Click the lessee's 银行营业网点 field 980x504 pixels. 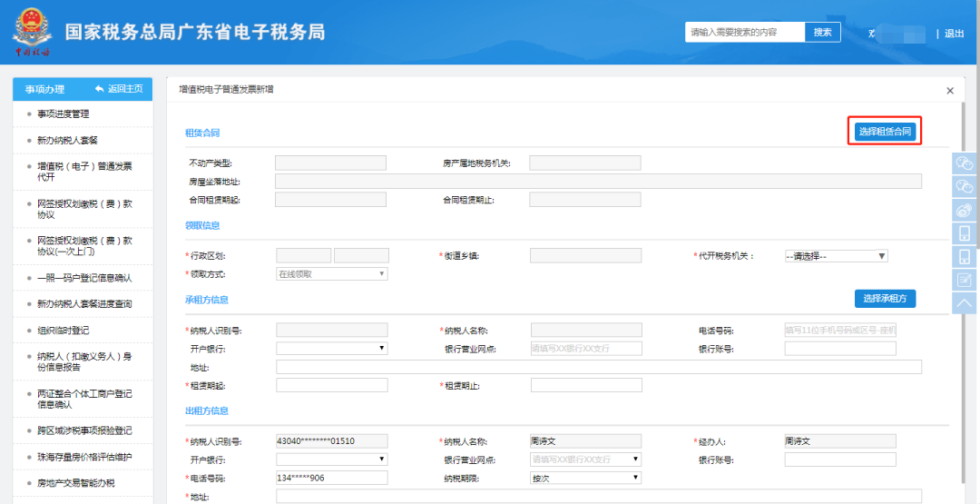pyautogui.click(x=586, y=349)
